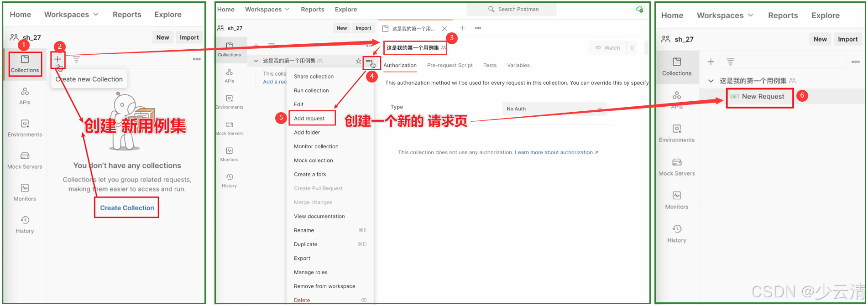Click the plus icon to create new collection in left panel

(x=58, y=59)
